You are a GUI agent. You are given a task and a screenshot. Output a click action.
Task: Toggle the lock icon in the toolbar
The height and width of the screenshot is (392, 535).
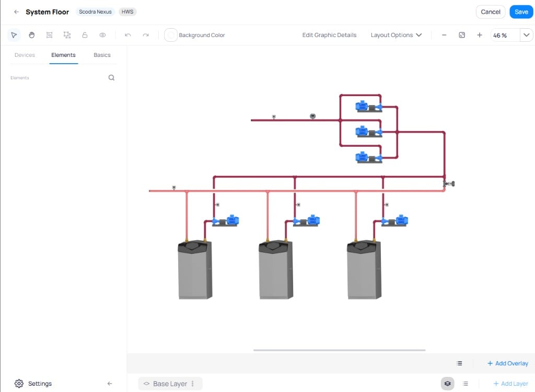(85, 35)
